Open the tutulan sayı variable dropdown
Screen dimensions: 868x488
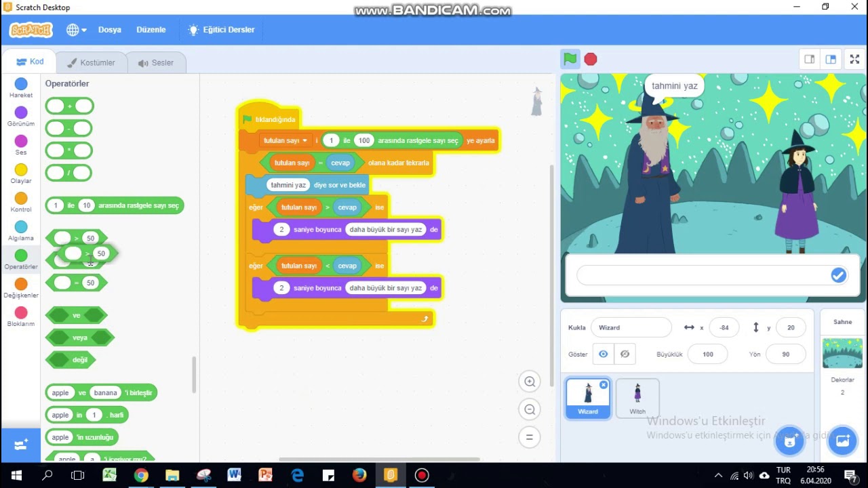pyautogui.click(x=285, y=140)
